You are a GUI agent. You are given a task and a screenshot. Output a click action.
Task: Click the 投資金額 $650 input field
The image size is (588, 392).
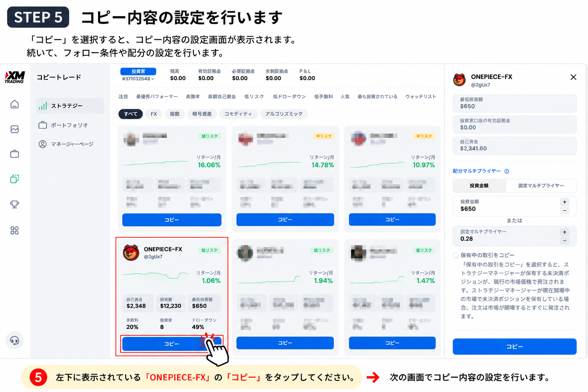click(x=514, y=206)
